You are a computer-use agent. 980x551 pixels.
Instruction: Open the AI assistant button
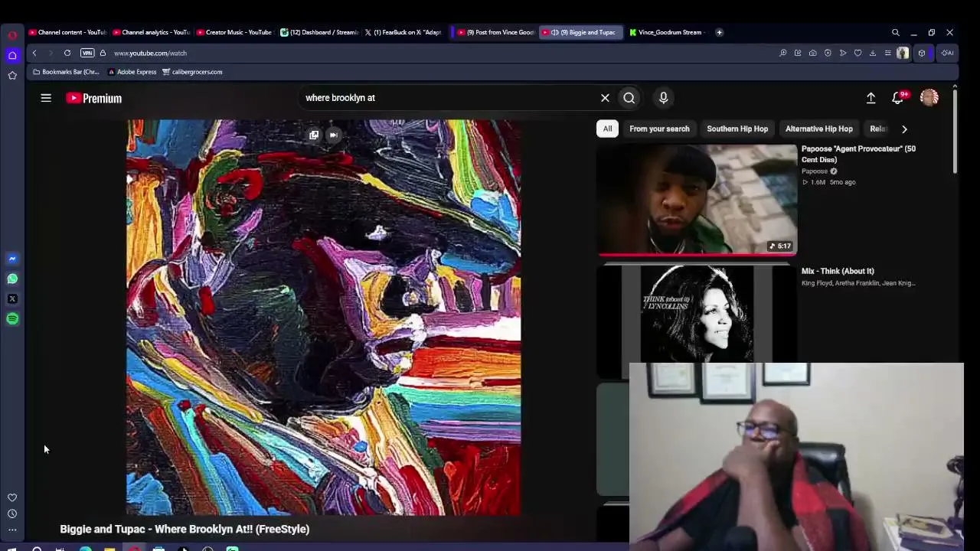click(x=947, y=53)
